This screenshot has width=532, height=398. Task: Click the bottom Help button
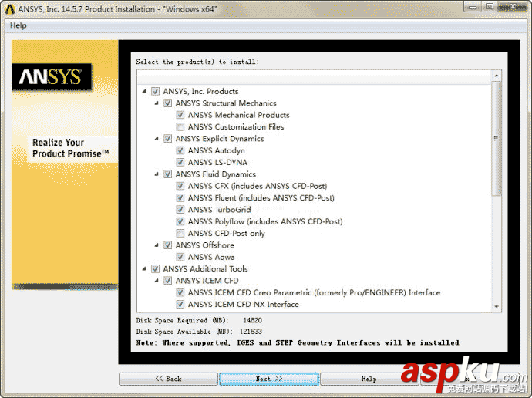(369, 379)
